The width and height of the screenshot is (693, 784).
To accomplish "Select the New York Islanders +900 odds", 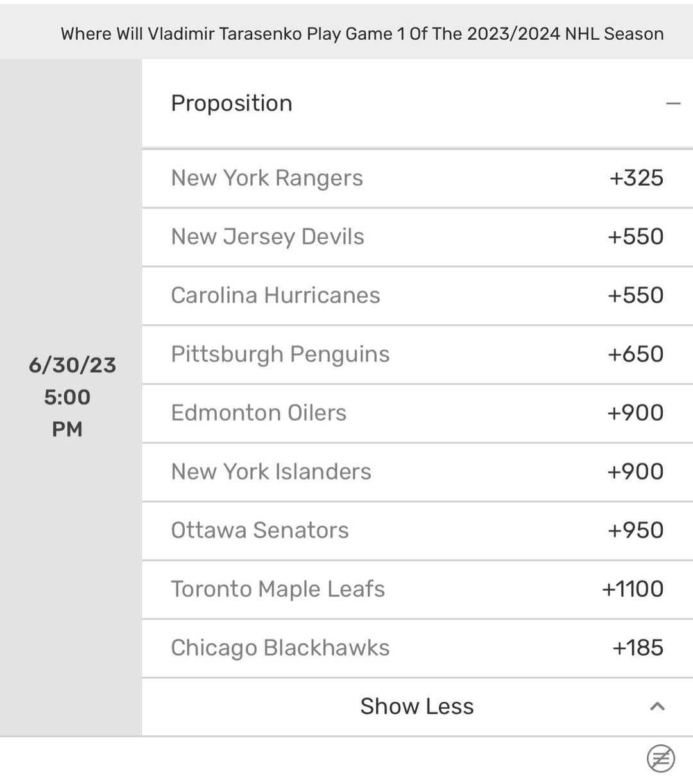I will [635, 471].
